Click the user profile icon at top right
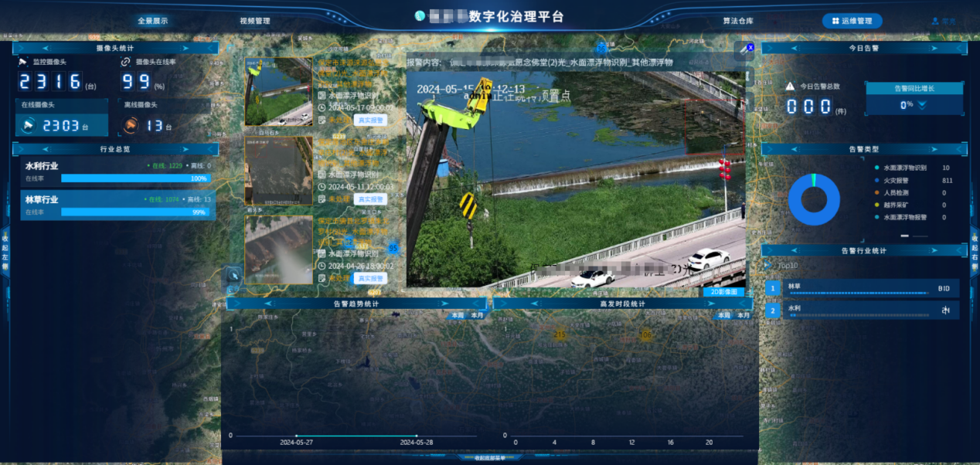 [935, 22]
